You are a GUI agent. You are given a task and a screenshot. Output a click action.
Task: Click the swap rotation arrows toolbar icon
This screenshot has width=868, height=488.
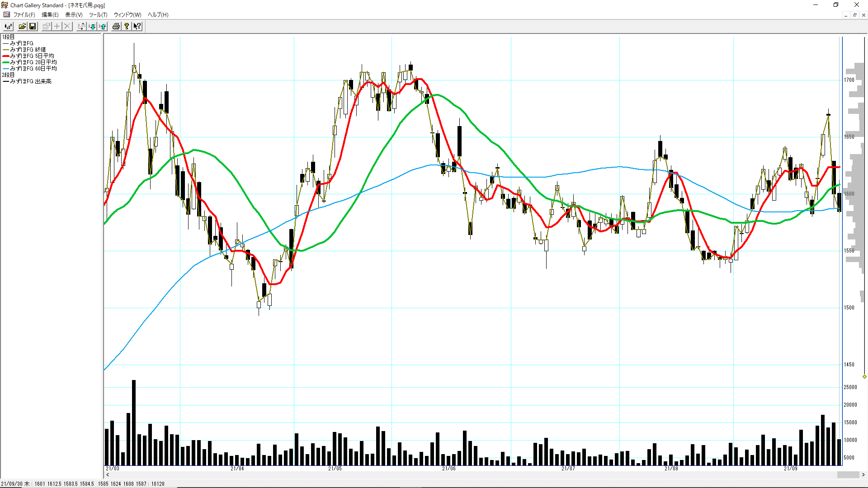point(81,26)
